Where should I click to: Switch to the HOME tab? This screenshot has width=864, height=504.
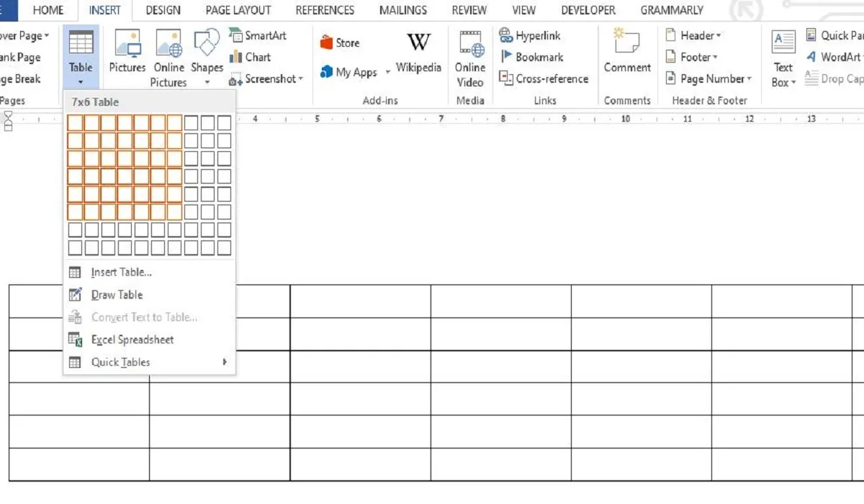point(48,10)
